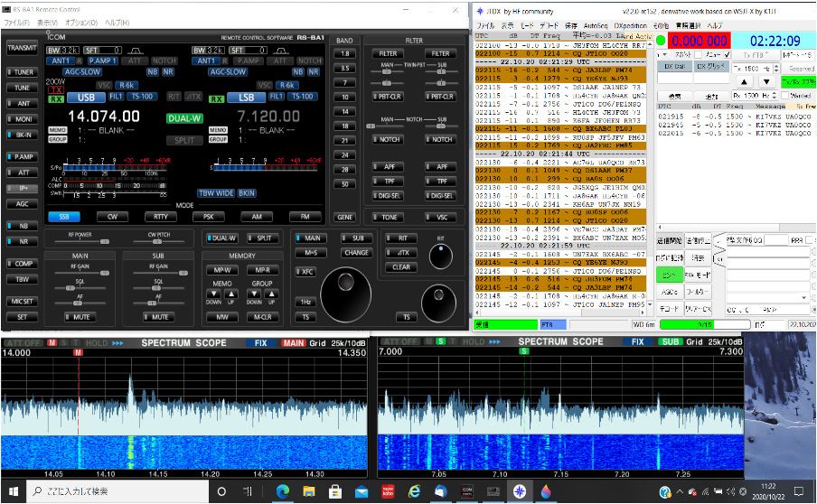Viewport: 817px width, 504px height.
Task: Open the AutoSeq menu in JTDX
Action: point(595,25)
